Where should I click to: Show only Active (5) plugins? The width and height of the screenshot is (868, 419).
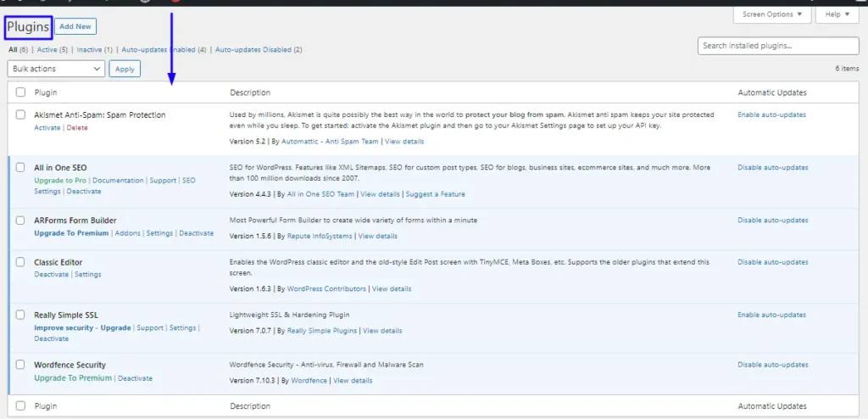point(53,50)
